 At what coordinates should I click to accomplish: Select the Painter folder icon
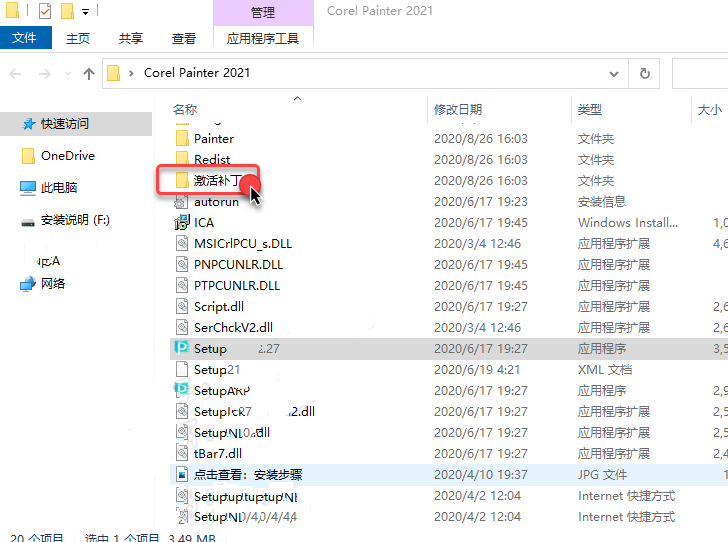click(x=182, y=138)
